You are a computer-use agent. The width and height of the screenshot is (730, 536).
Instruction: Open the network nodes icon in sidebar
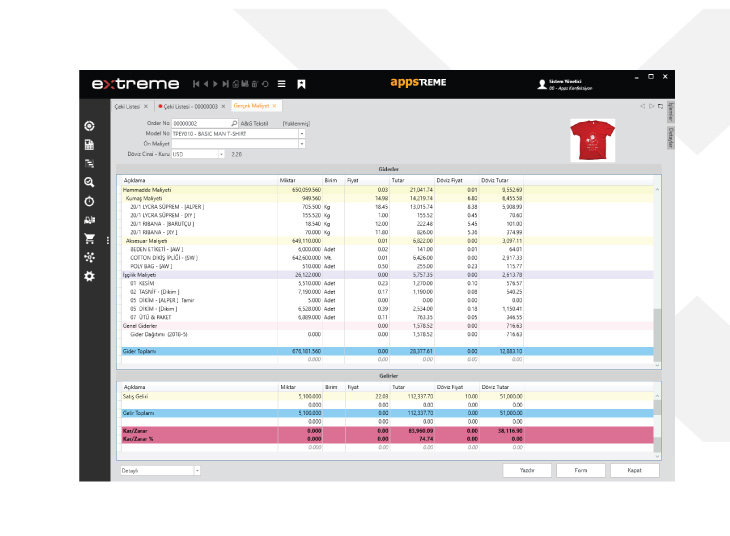[x=89, y=257]
